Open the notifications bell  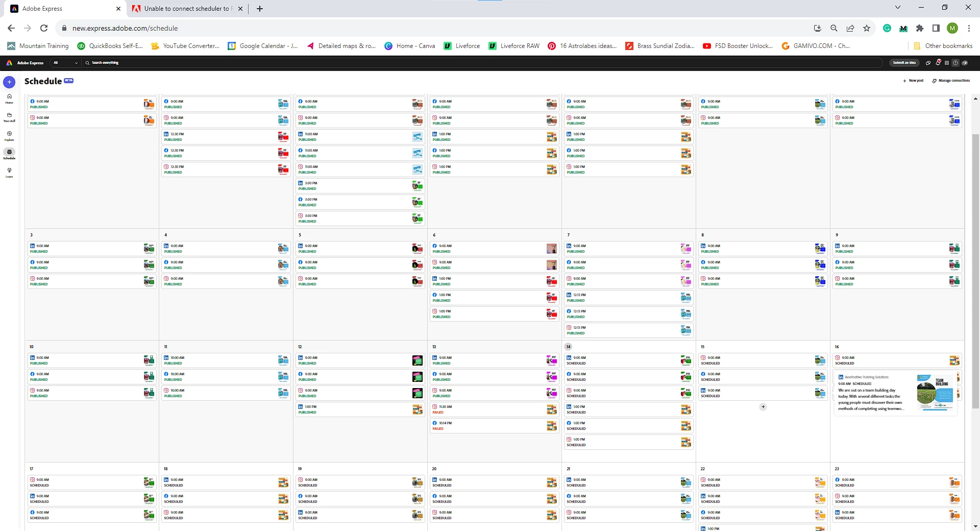coord(938,63)
